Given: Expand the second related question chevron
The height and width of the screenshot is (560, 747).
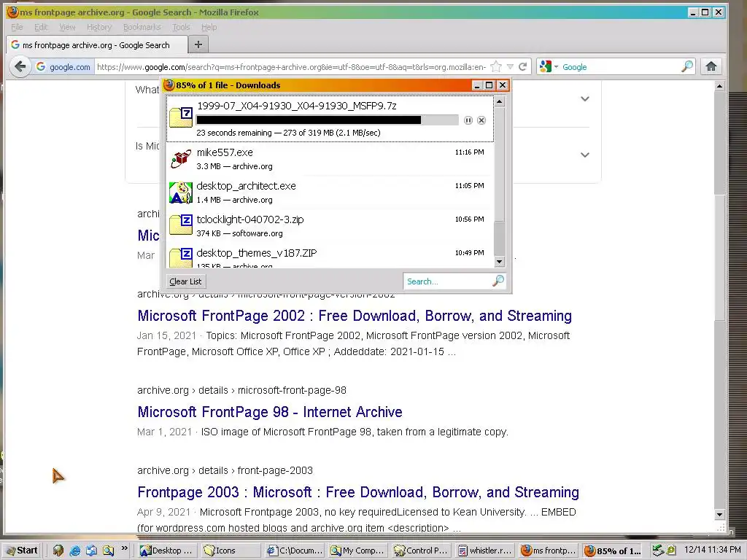Looking at the screenshot, I should (585, 155).
